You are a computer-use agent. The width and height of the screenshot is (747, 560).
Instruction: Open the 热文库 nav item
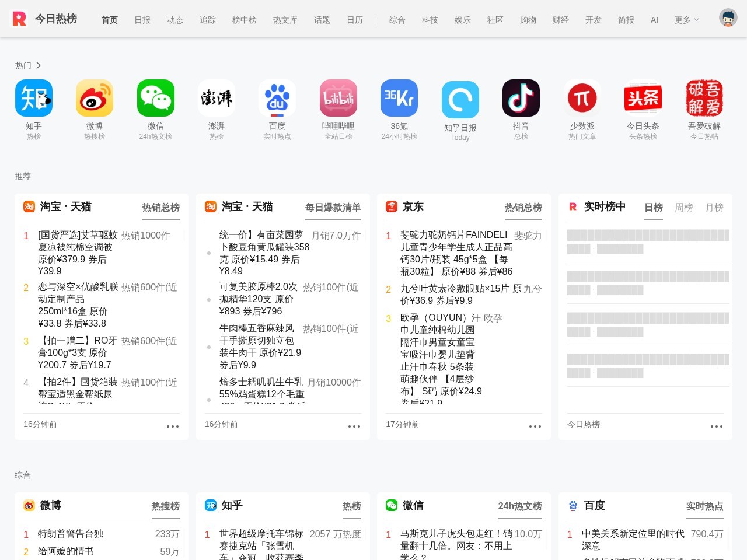point(285,20)
